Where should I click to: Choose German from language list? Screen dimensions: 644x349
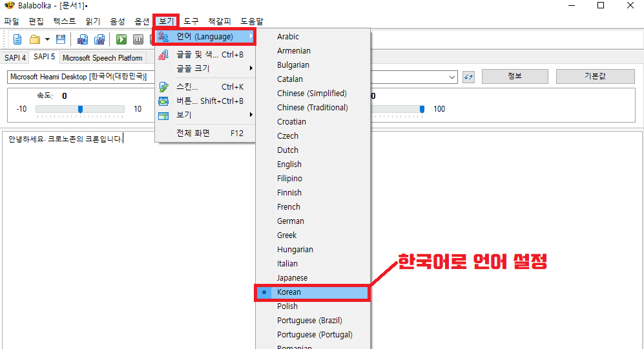pyautogui.click(x=312, y=221)
